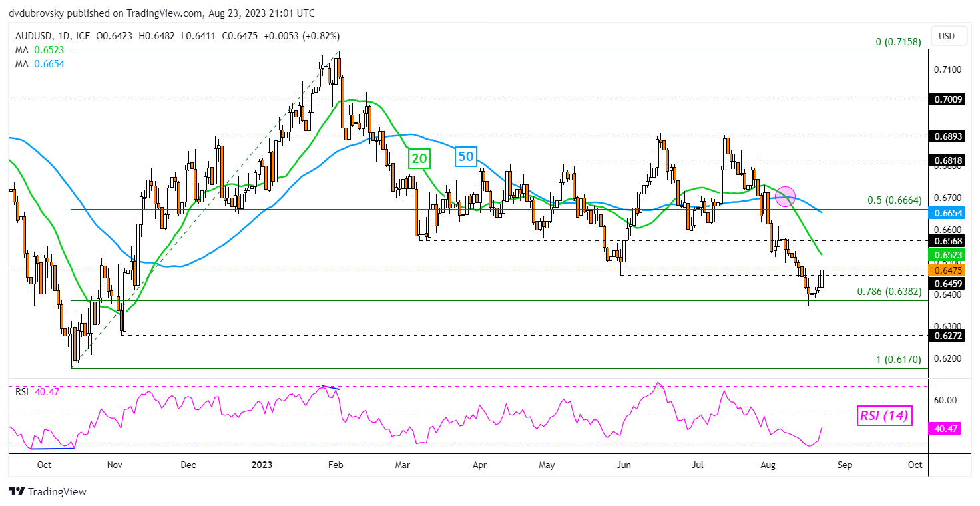Click the AUDUSD symbol title
Image resolution: width=980 pixels, height=506 pixels.
[x=32, y=35]
